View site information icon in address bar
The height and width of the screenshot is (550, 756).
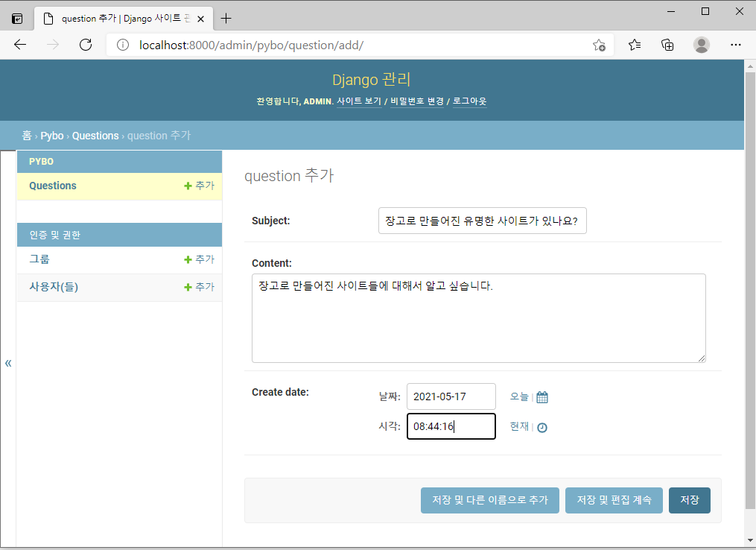point(123,45)
